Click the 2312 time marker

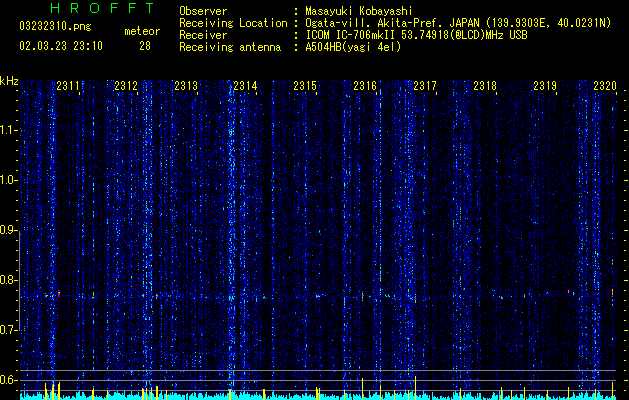[126, 86]
